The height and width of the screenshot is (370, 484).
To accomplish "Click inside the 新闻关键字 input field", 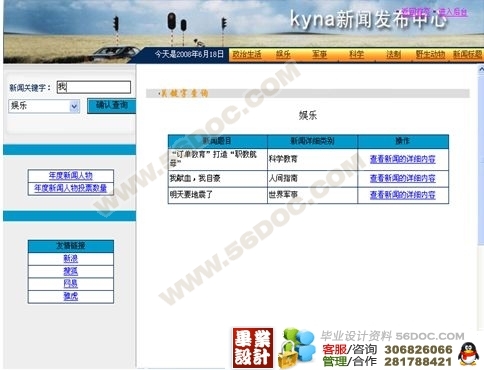I will [x=94, y=87].
